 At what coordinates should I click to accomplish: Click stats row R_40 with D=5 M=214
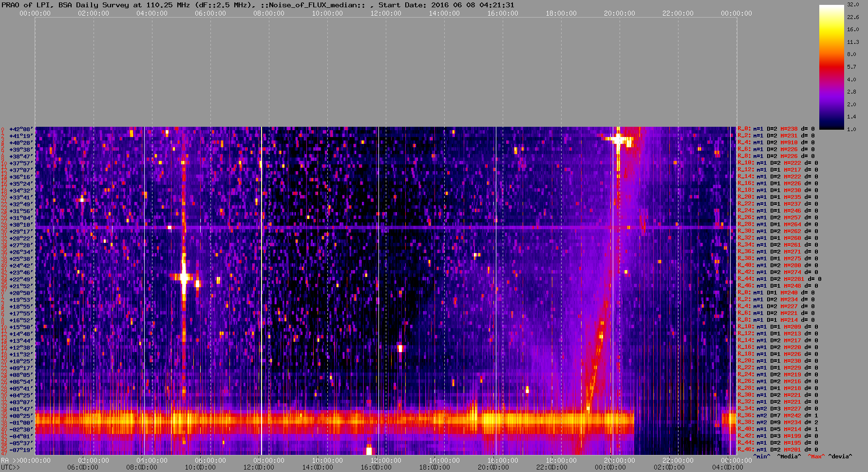(x=778, y=430)
